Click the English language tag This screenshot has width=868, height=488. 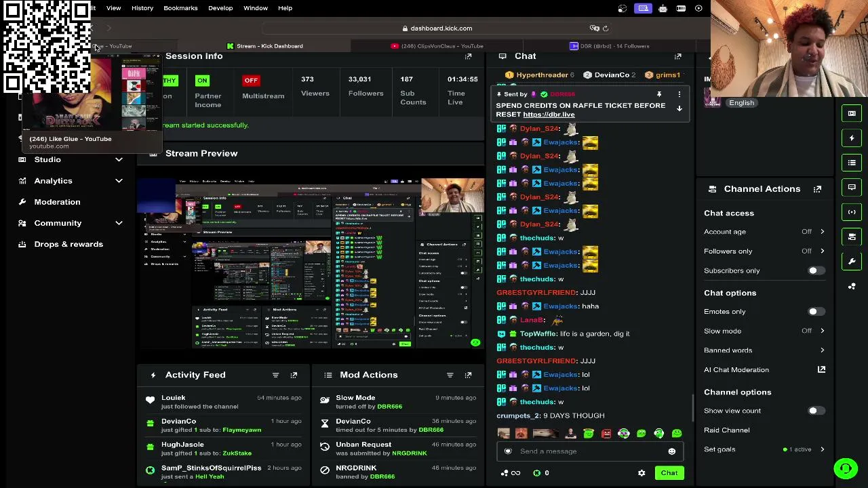tap(741, 103)
